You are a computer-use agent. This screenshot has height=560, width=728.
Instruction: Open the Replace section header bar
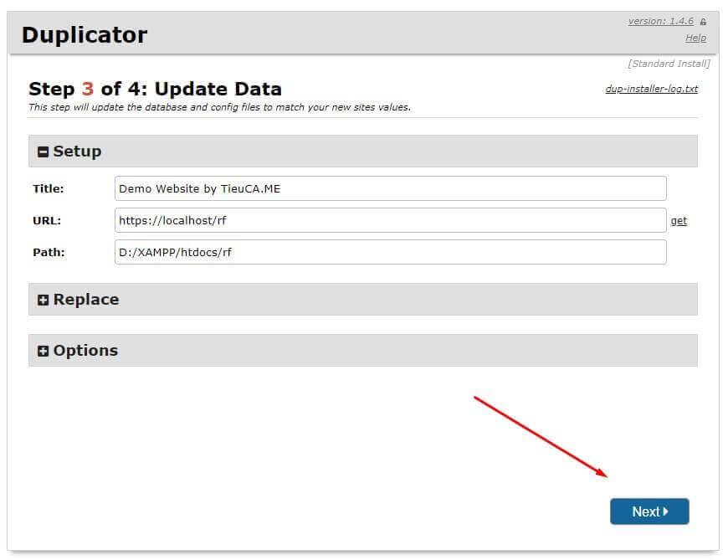[362, 300]
